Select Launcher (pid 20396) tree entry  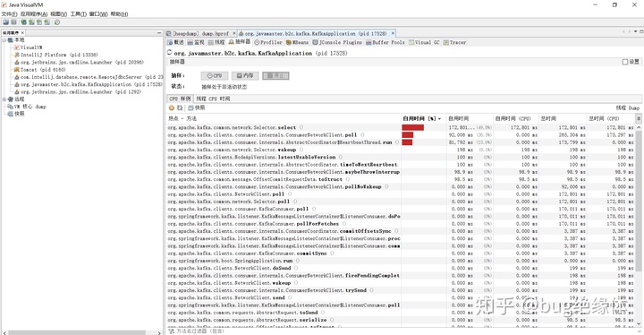click(x=79, y=62)
